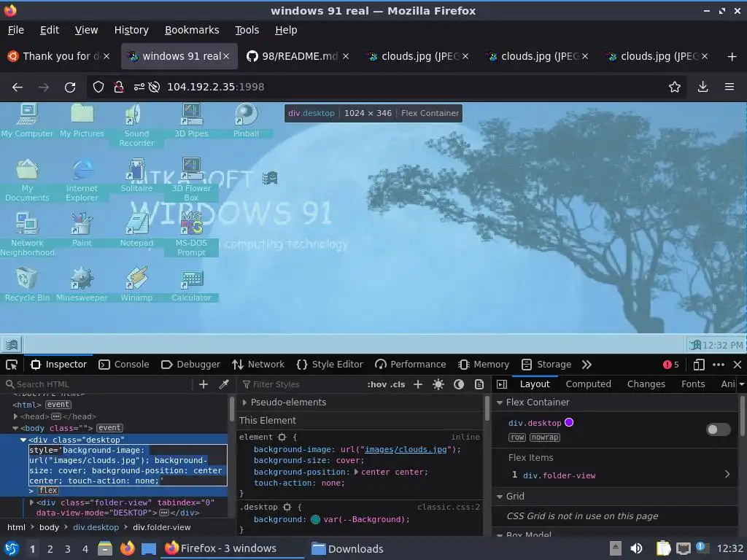Click the error count indicator
The width and height of the screenshot is (747, 560).
671,365
